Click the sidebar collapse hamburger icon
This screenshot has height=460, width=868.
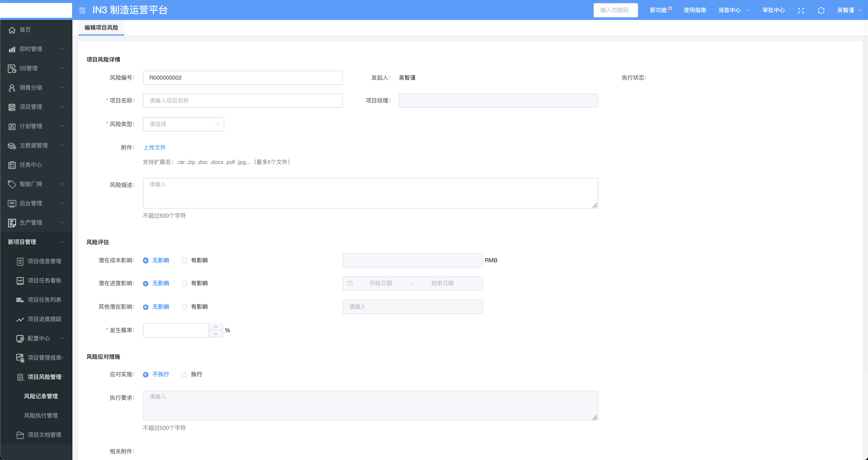click(x=82, y=11)
